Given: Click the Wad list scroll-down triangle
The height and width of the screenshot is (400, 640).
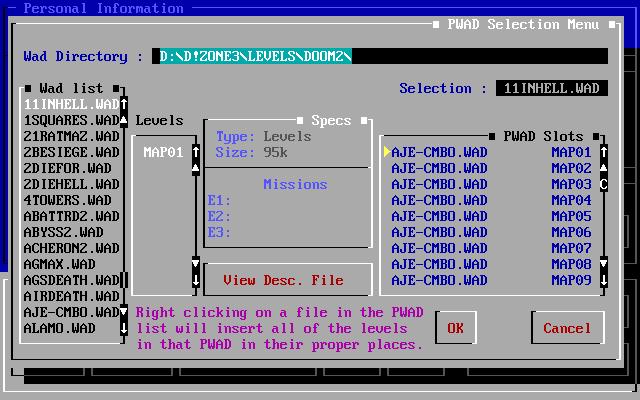Looking at the screenshot, I should (124, 312).
